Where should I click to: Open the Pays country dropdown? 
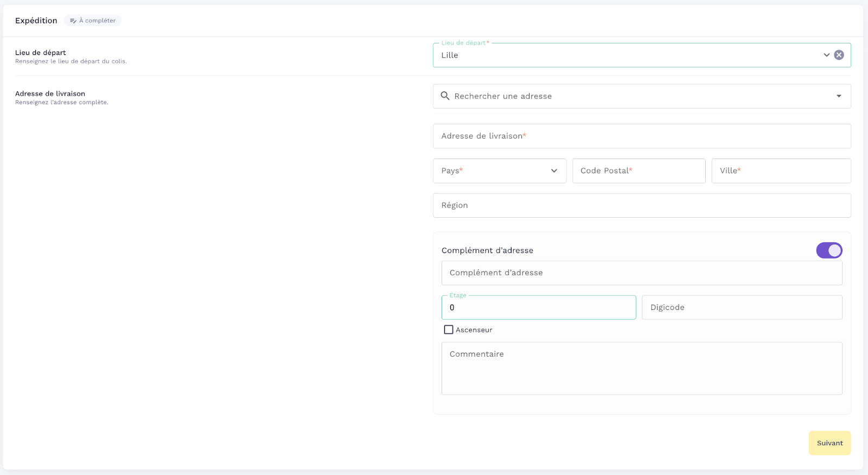click(x=499, y=171)
